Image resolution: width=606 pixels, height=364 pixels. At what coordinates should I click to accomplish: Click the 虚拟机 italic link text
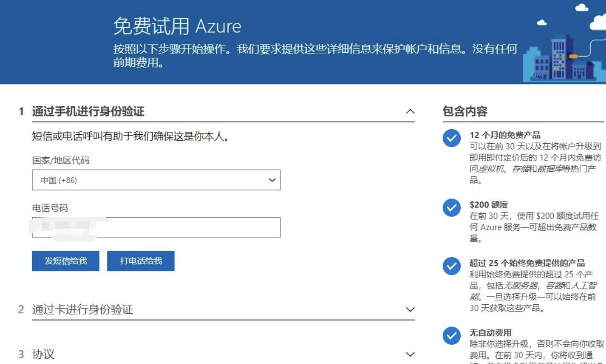click(492, 169)
